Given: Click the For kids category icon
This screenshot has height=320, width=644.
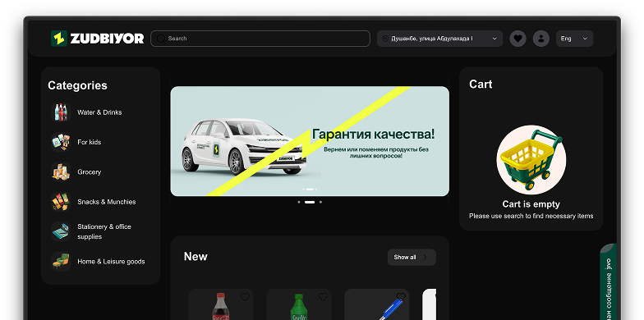Looking at the screenshot, I should (x=61, y=142).
